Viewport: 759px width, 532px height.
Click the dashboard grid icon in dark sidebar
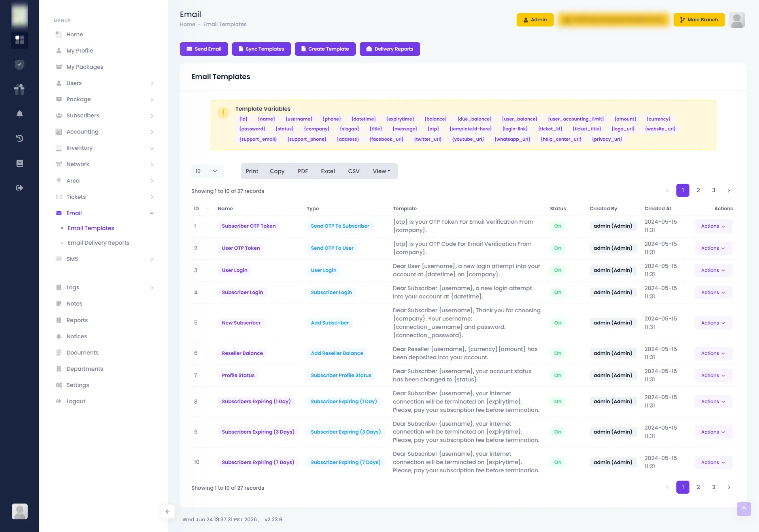(19, 40)
